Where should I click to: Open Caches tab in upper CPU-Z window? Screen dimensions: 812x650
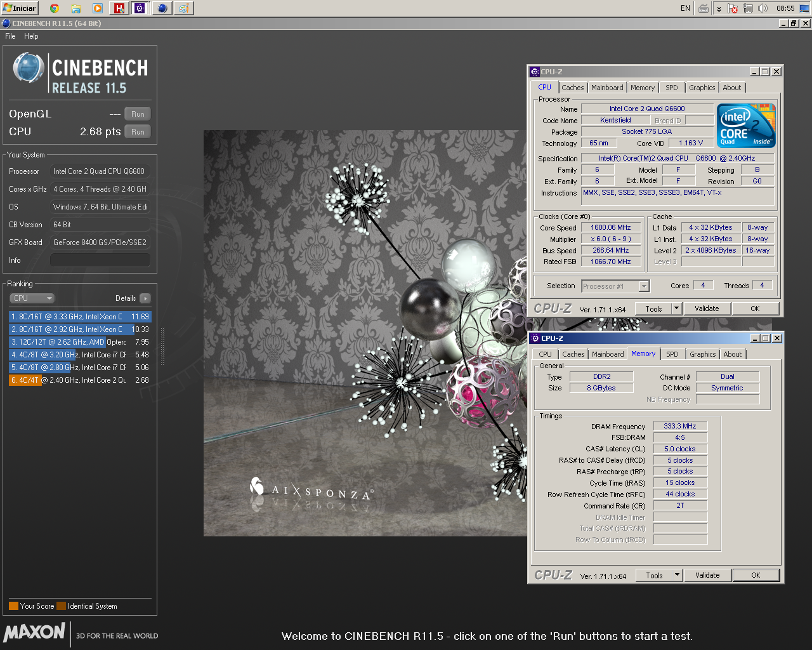(572, 88)
